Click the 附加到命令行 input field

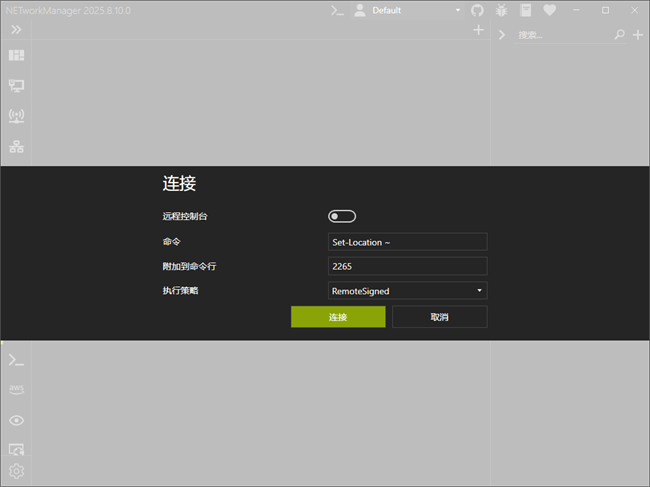click(408, 266)
